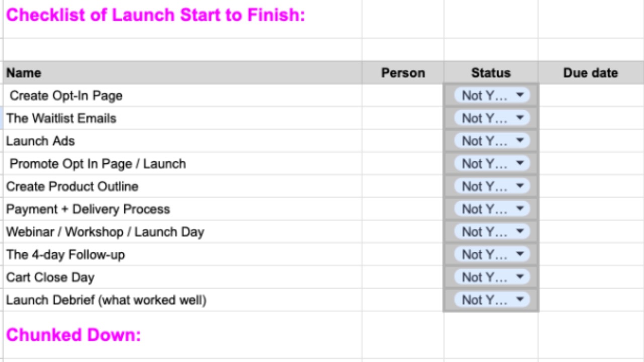Open Status dropdown for Create Opt-In Page
The image size is (644, 362).
coord(492,95)
